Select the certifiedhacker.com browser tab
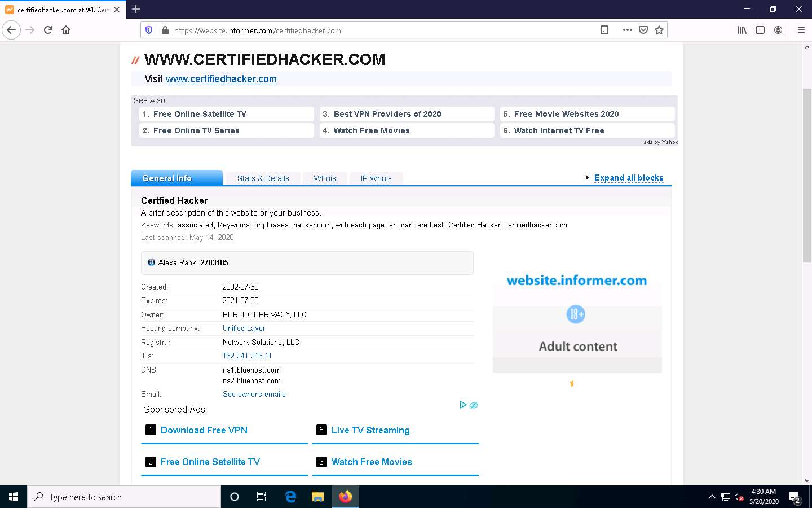 coord(63,10)
